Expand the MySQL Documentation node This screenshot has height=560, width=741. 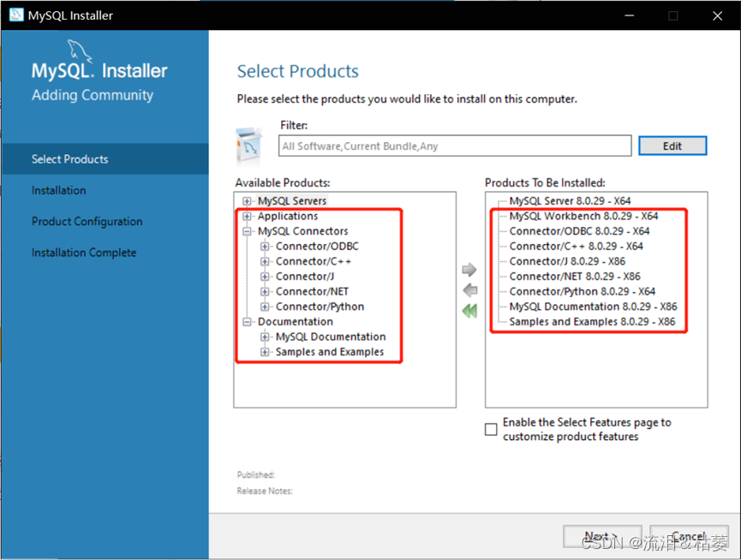(265, 337)
